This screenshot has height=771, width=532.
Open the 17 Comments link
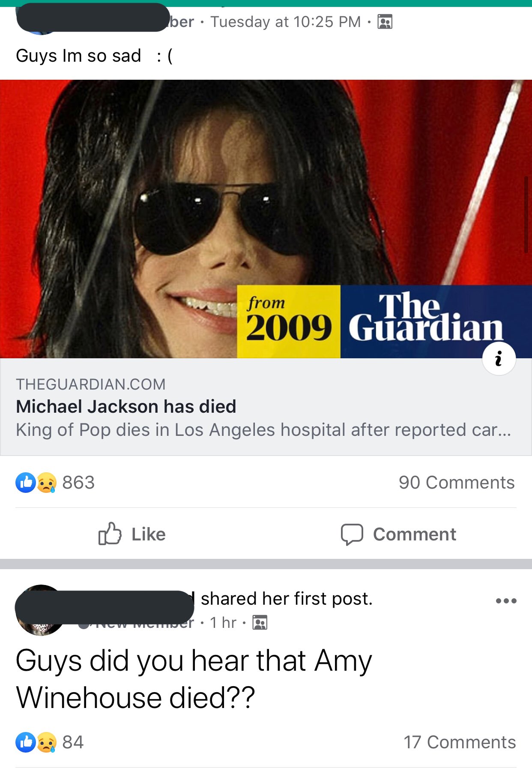point(460,742)
